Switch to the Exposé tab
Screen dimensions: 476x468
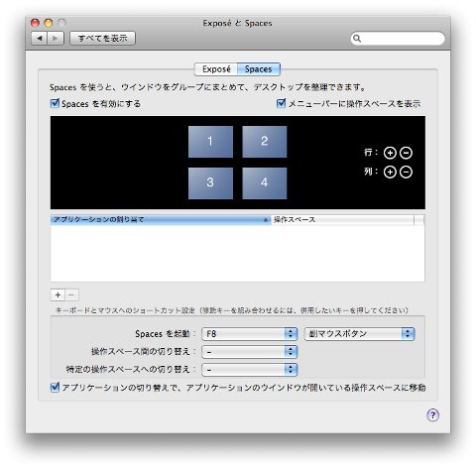click(216, 69)
